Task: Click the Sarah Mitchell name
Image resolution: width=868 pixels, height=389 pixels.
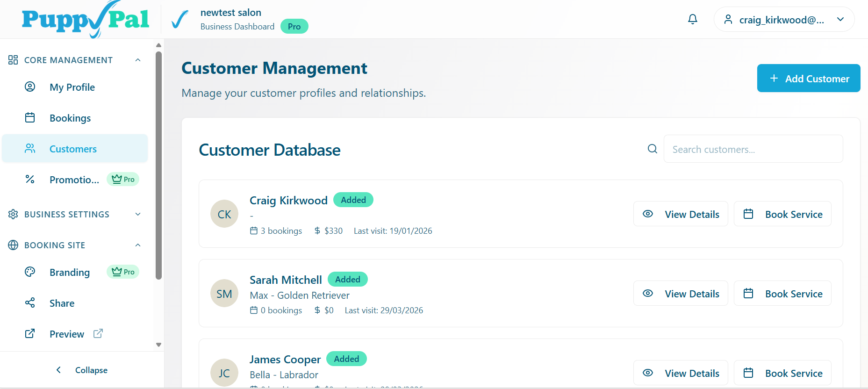Action: click(x=286, y=280)
